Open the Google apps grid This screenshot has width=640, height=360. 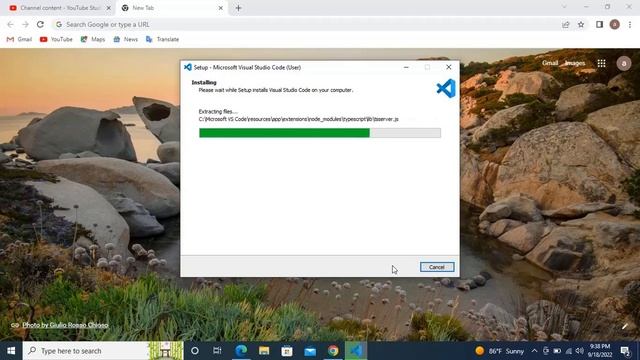click(x=601, y=63)
